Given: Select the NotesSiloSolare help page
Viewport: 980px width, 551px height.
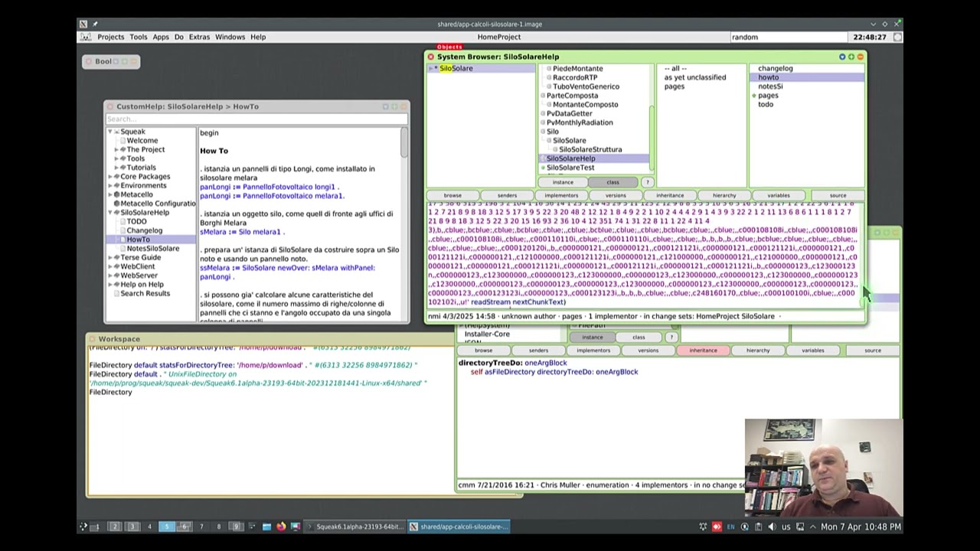Looking at the screenshot, I should pyautogui.click(x=152, y=249).
